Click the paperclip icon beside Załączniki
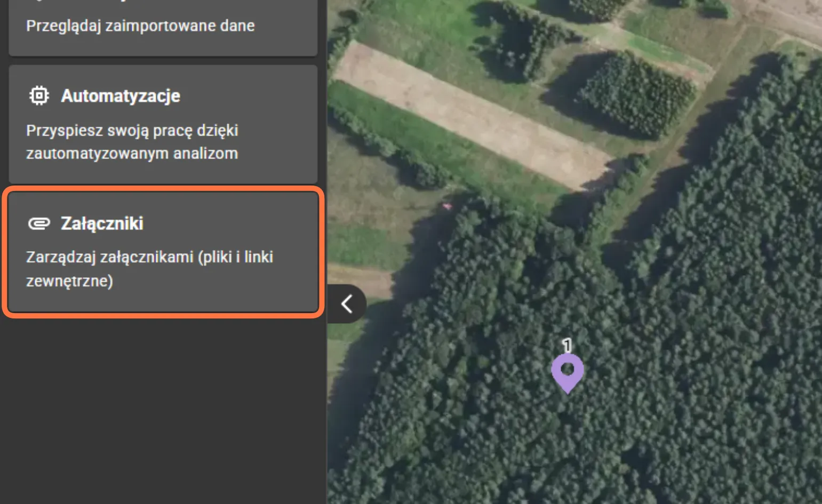The width and height of the screenshot is (822, 504). [x=39, y=223]
